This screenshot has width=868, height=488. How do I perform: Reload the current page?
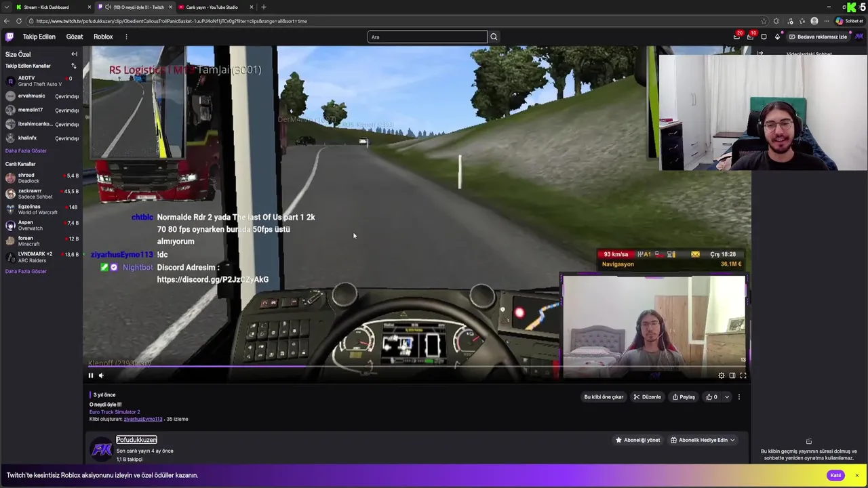[19, 21]
